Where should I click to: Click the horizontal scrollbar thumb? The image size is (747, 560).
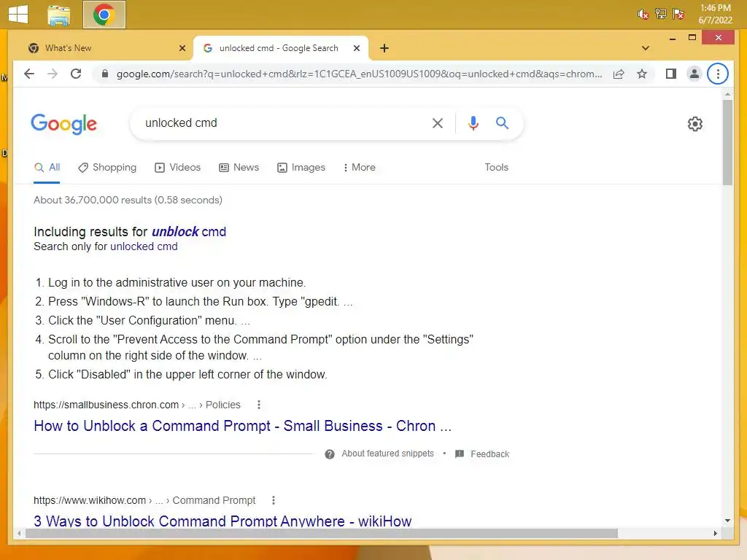click(x=322, y=533)
